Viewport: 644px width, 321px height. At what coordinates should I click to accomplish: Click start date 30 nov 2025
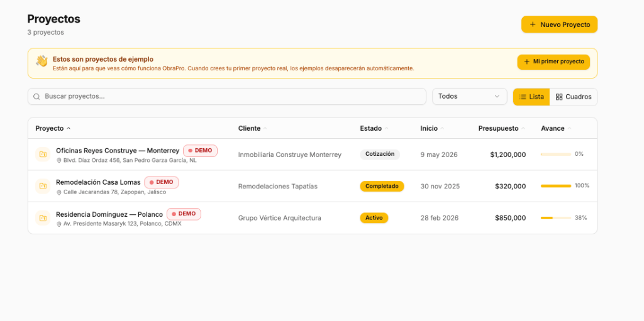(440, 187)
